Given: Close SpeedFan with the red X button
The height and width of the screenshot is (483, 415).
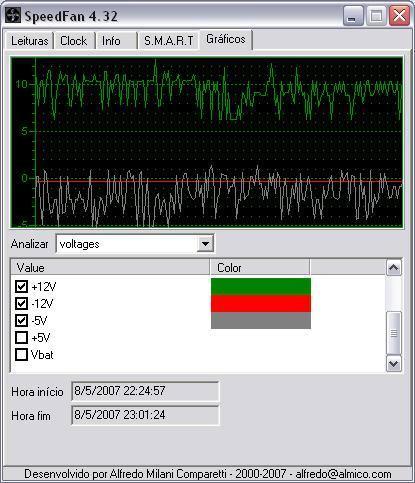Looking at the screenshot, I should (x=400, y=15).
